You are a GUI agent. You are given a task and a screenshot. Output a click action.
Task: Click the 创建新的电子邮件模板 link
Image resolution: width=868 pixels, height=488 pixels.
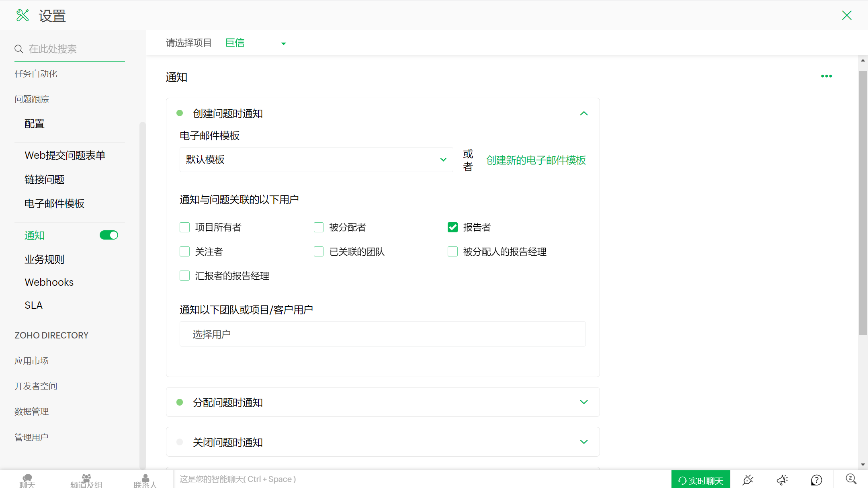point(536,160)
